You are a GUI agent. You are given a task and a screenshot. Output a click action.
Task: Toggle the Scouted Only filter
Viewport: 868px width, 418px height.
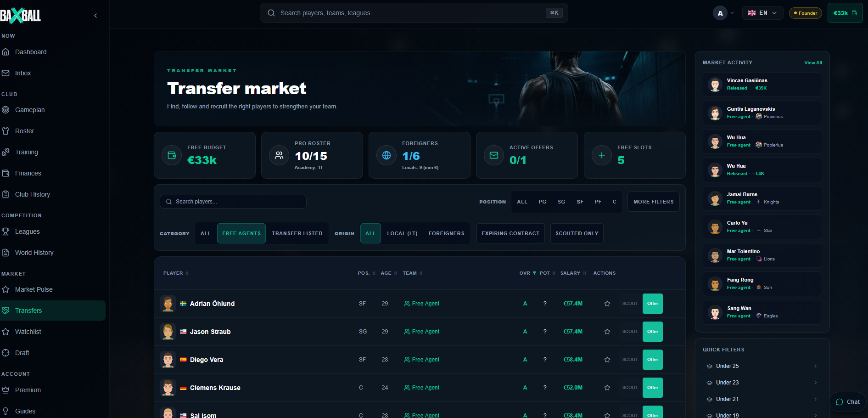pos(577,233)
